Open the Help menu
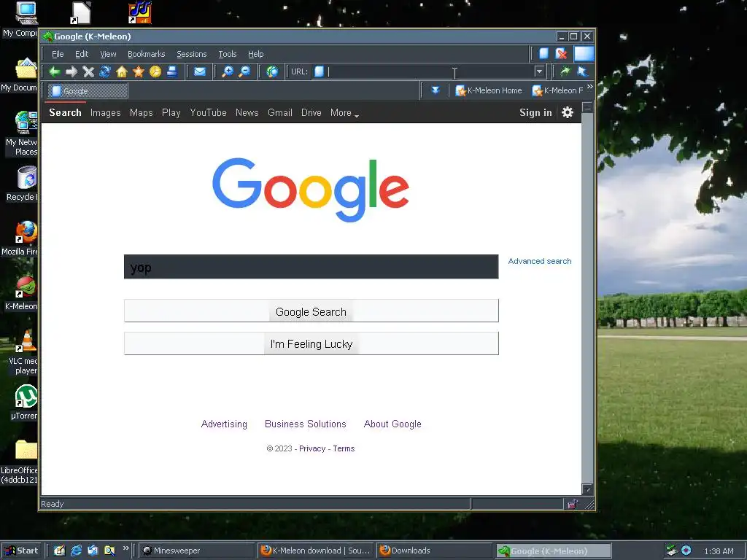Viewport: 747px width, 560px height. 256,54
